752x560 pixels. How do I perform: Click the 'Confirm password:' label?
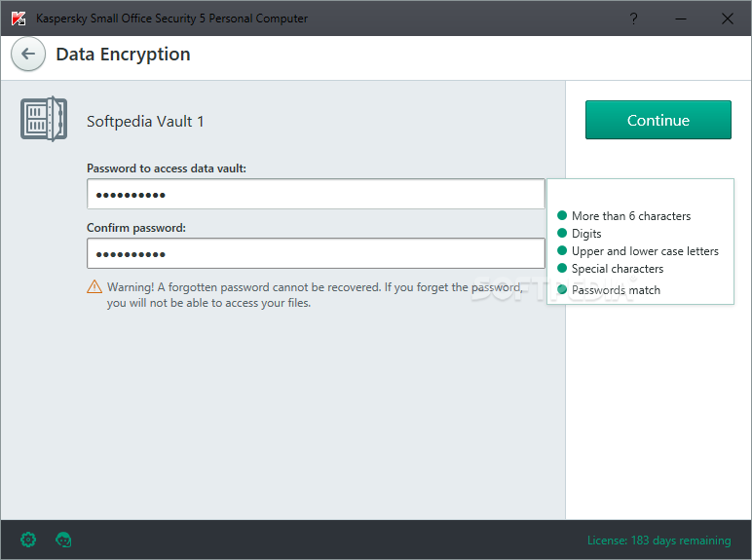click(136, 228)
